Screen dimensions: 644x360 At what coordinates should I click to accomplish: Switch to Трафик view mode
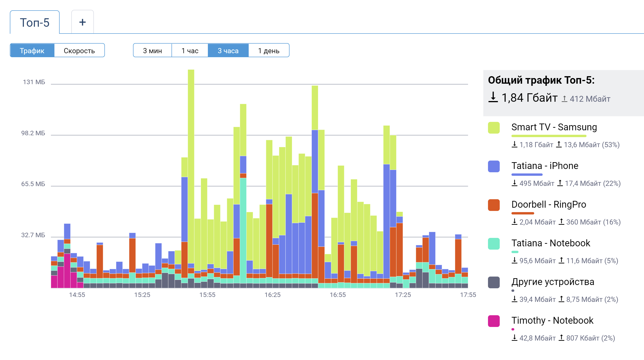(32, 50)
